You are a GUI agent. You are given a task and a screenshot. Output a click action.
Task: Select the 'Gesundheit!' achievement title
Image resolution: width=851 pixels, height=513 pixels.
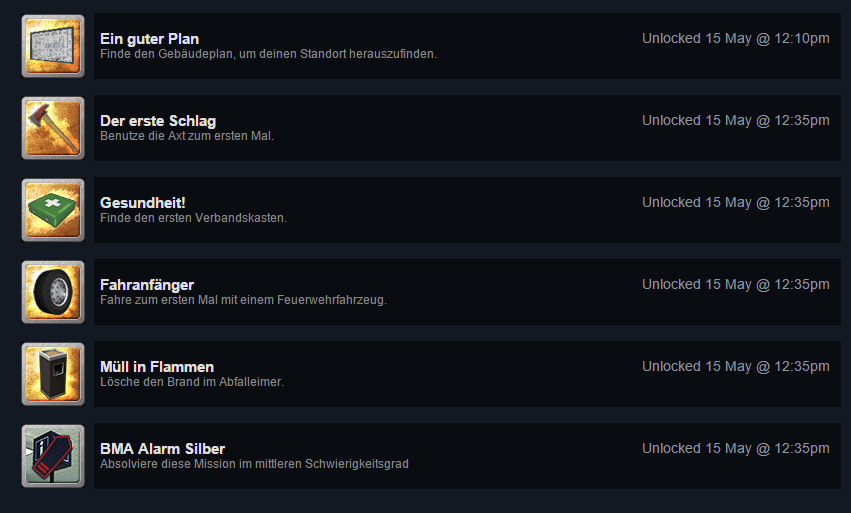[143, 203]
